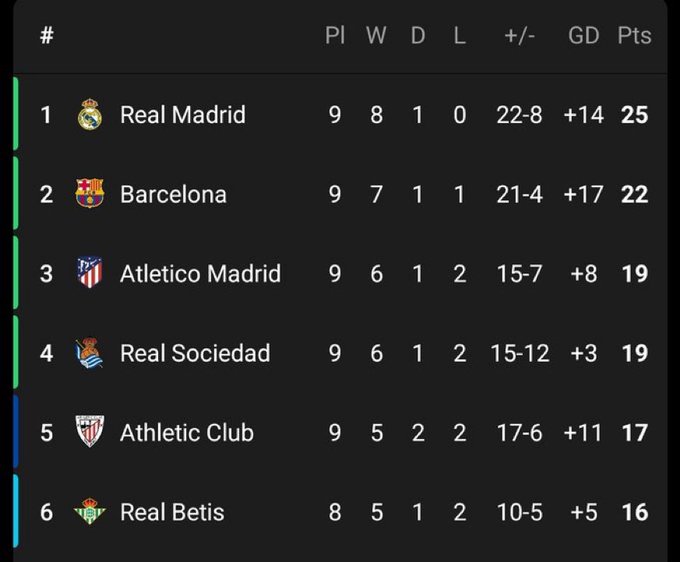This screenshot has width=680, height=562.
Task: Open the Real Betis team name
Action: [172, 512]
